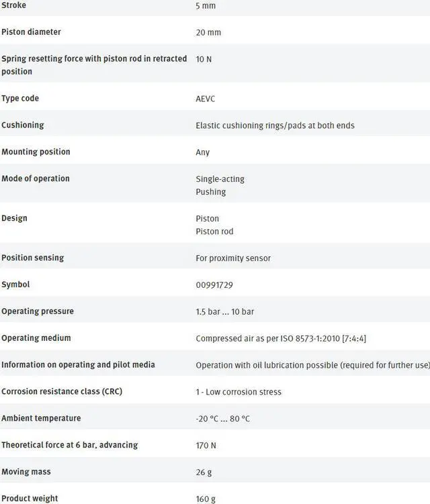
Task: Click the Piston rod design value
Action: pyautogui.click(x=214, y=232)
